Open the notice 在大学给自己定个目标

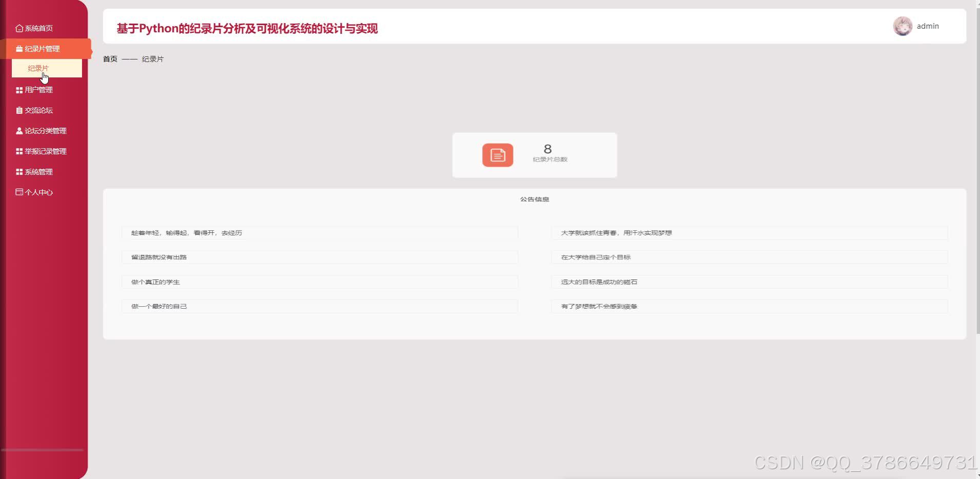[595, 257]
